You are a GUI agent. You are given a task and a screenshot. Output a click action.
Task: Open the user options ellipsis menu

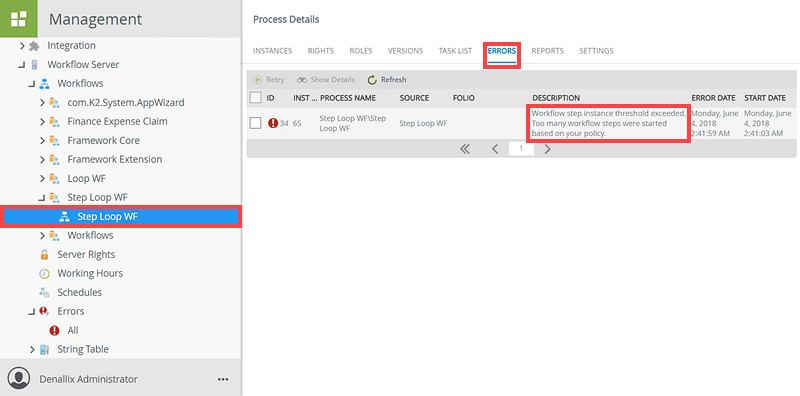tap(223, 379)
